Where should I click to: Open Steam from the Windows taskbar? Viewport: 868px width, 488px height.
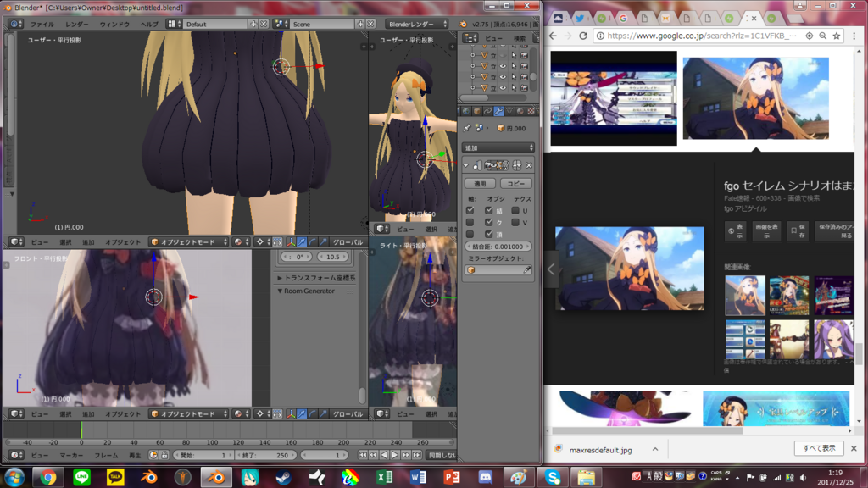[283, 477]
